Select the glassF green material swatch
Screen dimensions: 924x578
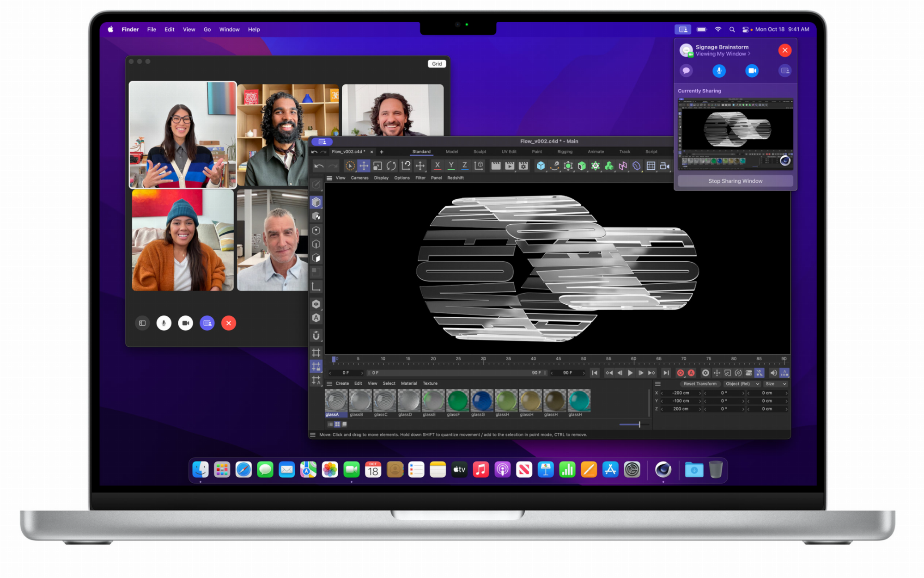coord(458,400)
